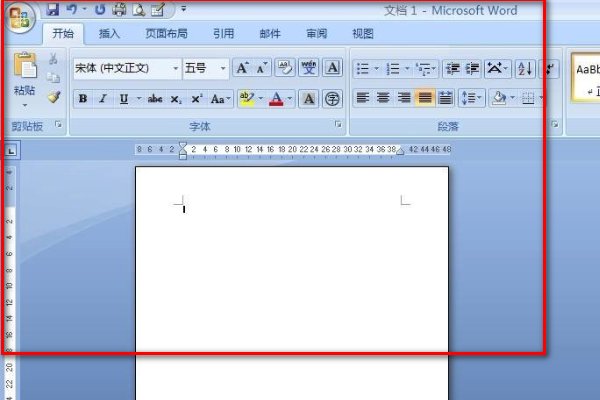Save the document from quick access toolbar
The image size is (600, 400).
[x=53, y=9]
